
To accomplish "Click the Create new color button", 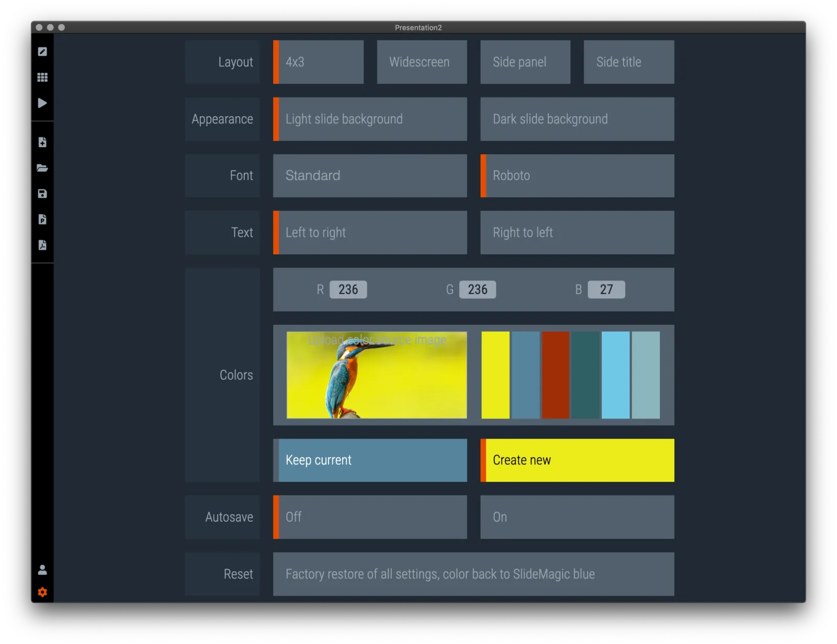I will click(x=577, y=460).
